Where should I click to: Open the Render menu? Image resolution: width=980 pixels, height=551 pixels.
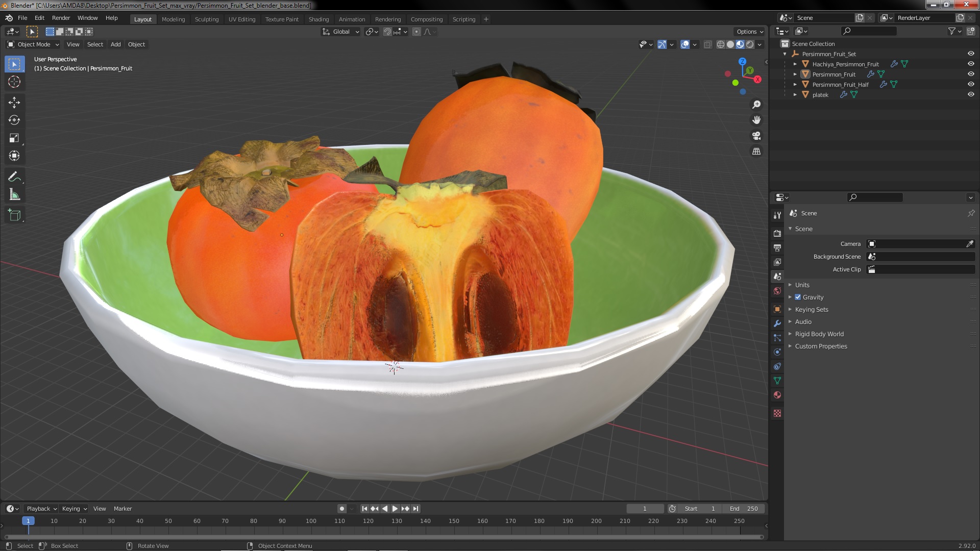point(61,18)
